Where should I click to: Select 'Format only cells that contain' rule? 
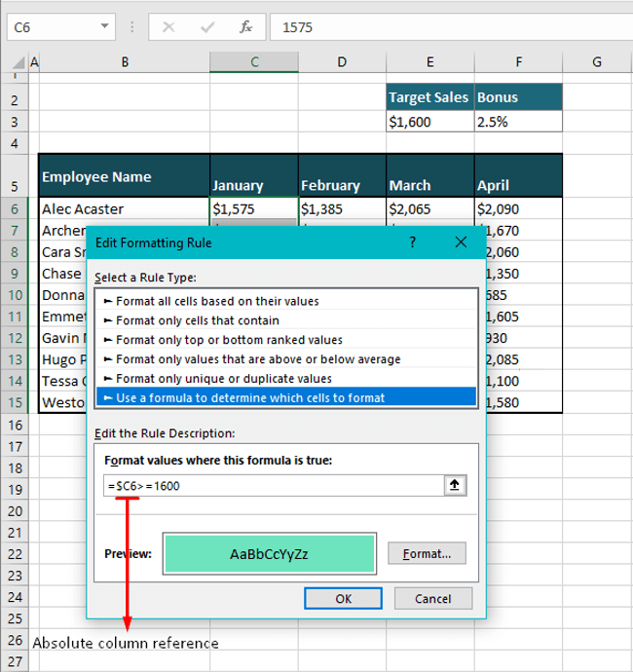pos(286,320)
